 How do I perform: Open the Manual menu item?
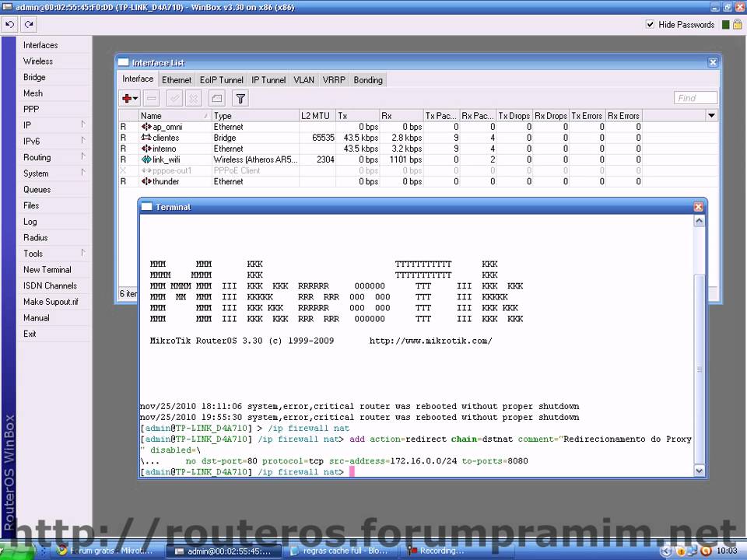tap(54, 317)
